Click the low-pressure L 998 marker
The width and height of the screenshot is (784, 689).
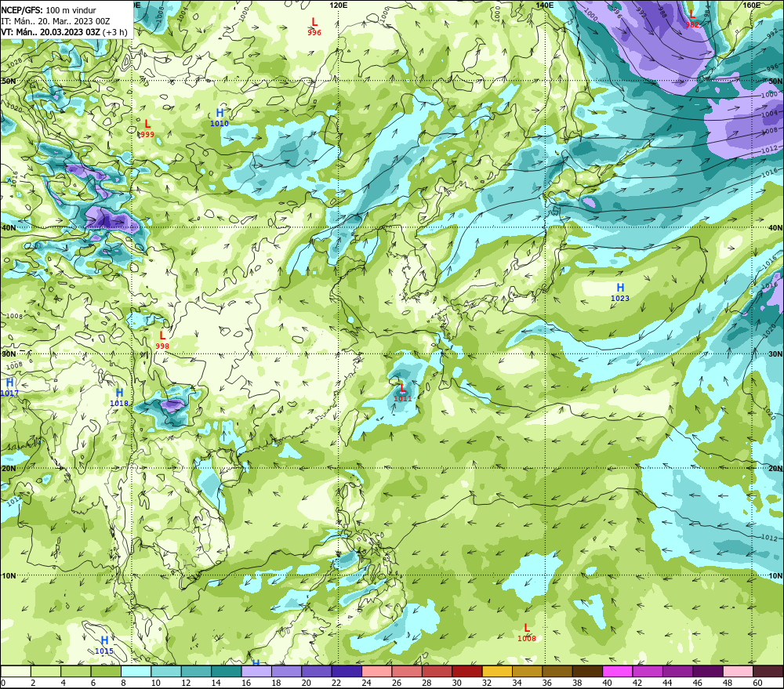pos(162,340)
